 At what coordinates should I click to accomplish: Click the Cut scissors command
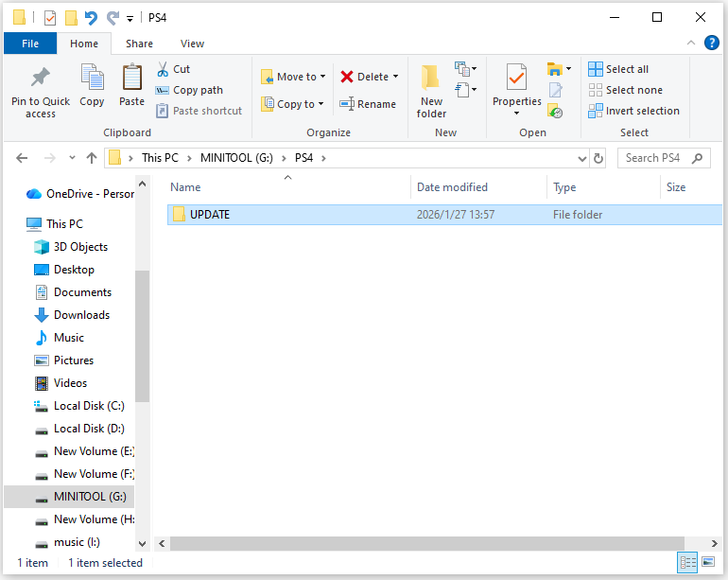click(174, 69)
